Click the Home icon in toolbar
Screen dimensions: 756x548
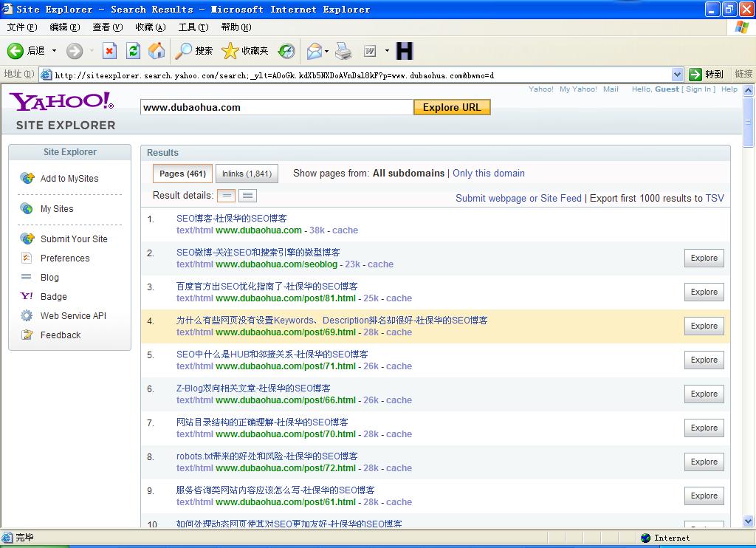coord(157,51)
